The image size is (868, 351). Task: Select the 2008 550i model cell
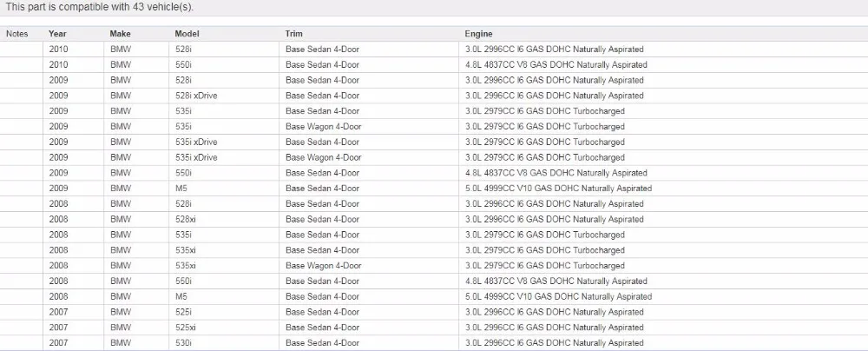(x=185, y=281)
